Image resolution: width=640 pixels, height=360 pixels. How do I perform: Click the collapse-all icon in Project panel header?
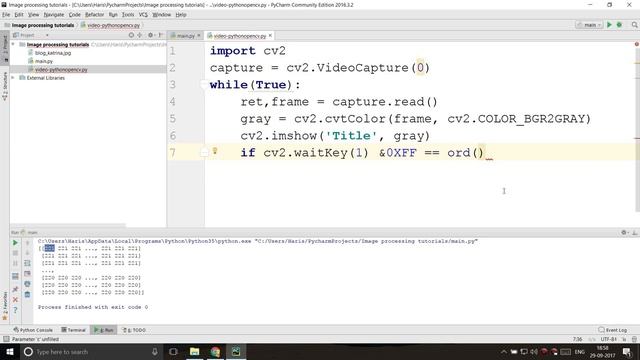click(140, 35)
